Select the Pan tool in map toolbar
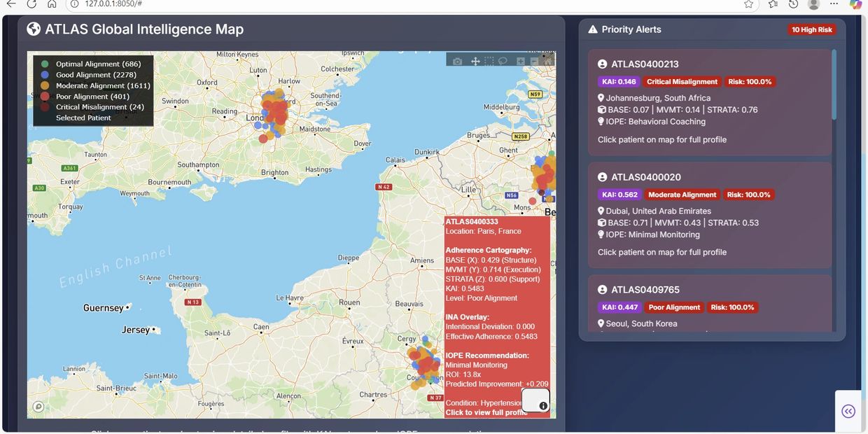Screen dimensions: 868x434 click(x=475, y=62)
